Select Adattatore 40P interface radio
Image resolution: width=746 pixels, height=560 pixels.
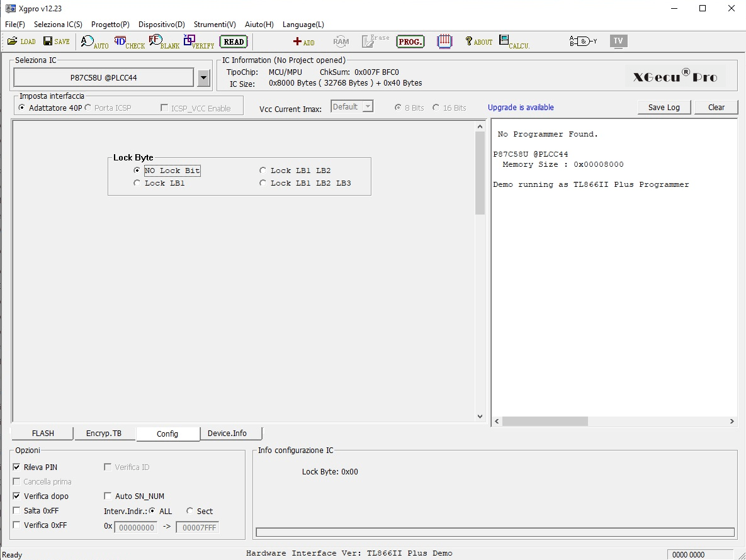pos(50,108)
